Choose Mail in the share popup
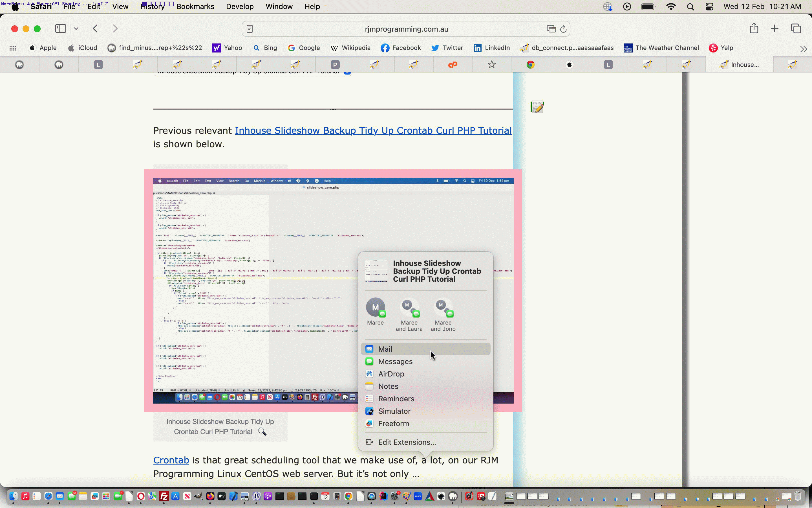This screenshot has height=508, width=812. click(x=425, y=349)
